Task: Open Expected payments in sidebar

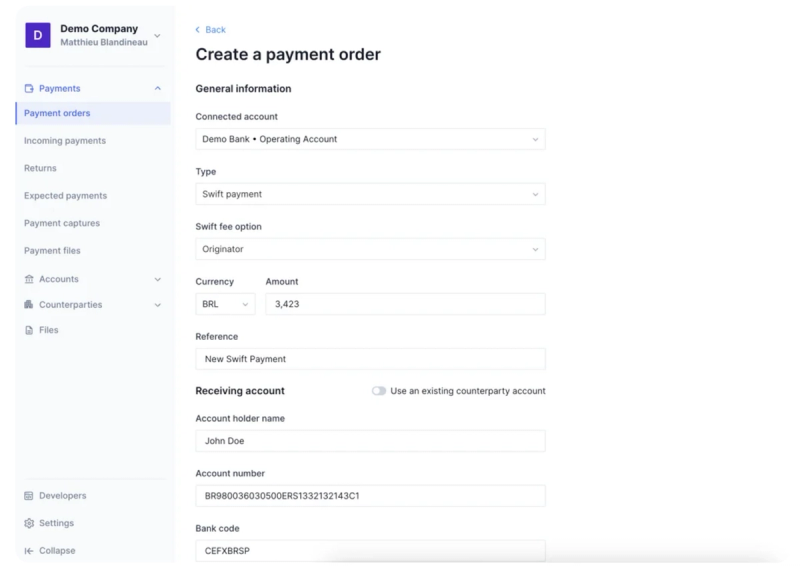Action: click(x=65, y=195)
